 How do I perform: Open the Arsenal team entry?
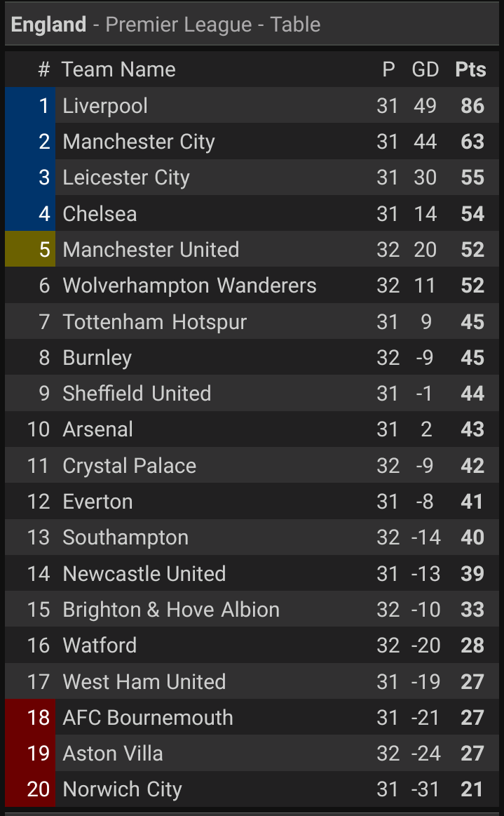[x=97, y=429]
